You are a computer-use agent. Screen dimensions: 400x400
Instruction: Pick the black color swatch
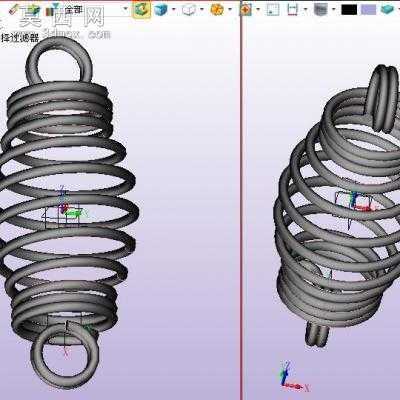349,10
